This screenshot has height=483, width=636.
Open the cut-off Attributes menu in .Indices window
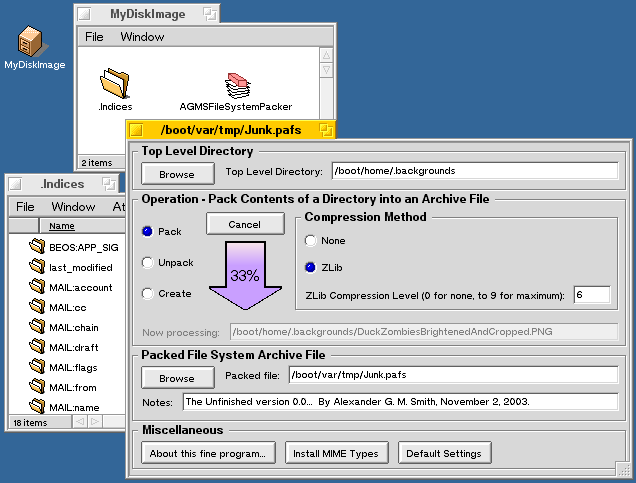pyautogui.click(x=118, y=207)
